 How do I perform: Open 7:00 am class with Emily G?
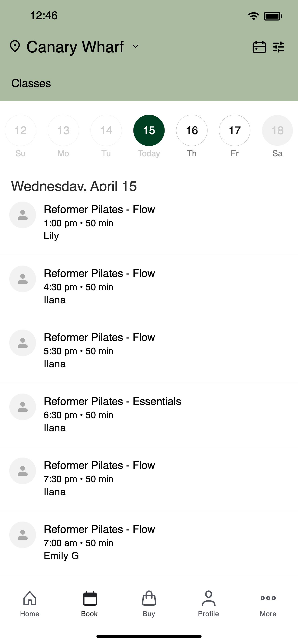[149, 543]
